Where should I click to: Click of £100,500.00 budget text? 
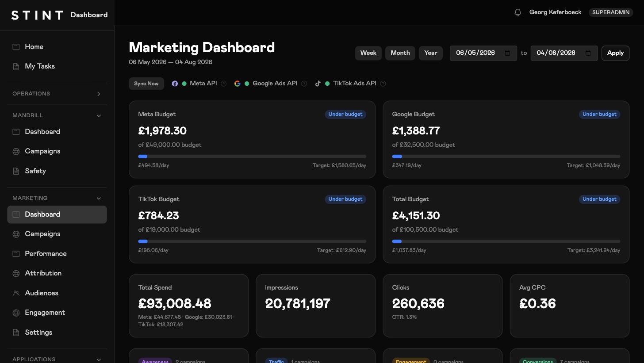point(425,230)
